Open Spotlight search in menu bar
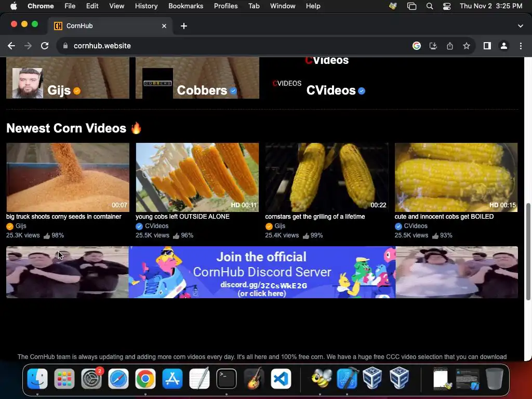This screenshot has height=399, width=532. 430,6
